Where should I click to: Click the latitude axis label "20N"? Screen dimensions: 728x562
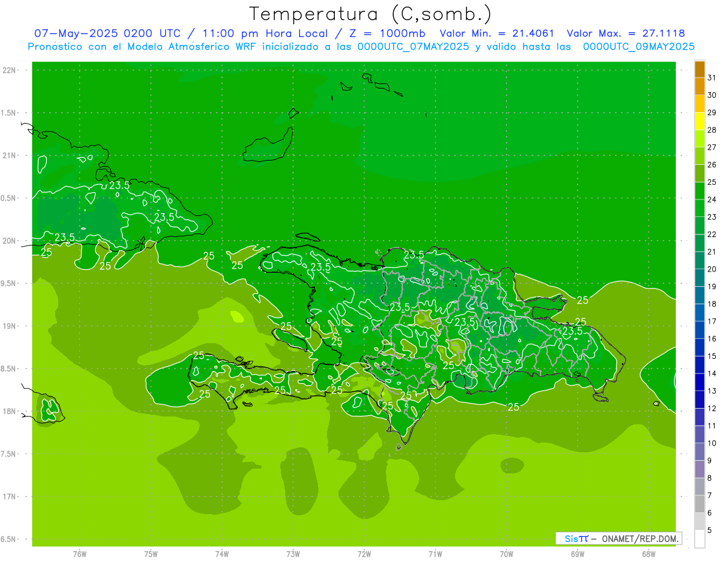(x=10, y=241)
